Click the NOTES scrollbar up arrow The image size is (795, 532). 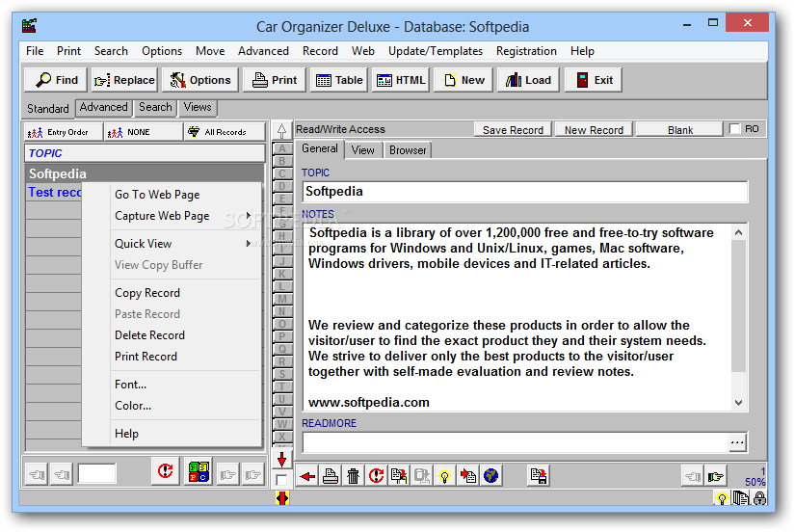point(739,233)
